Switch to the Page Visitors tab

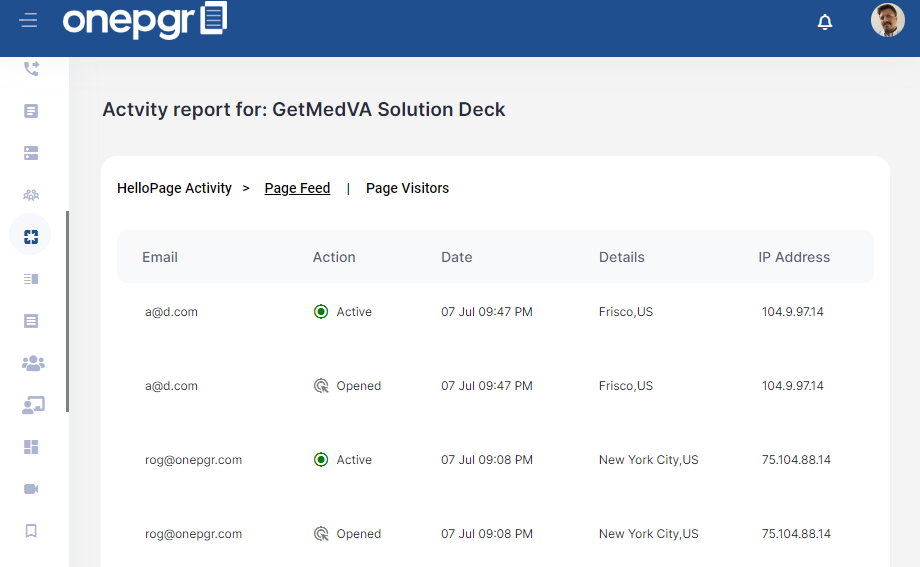point(407,188)
